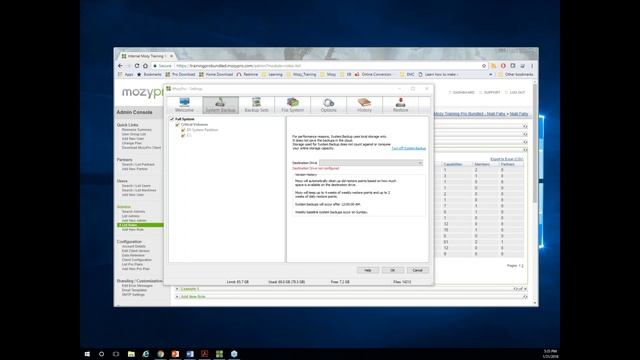Open the Windows Start menu
This screenshot has height=360, width=640.
[x=87, y=354]
